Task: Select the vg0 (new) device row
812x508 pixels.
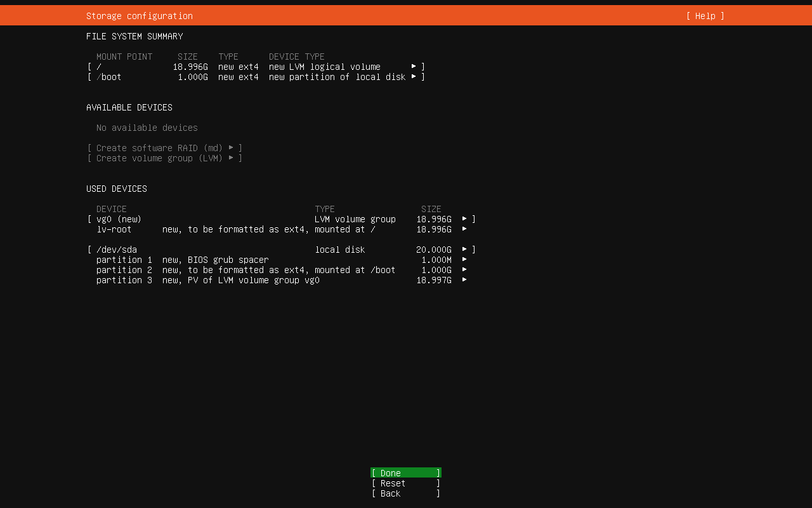Action: pos(254,219)
